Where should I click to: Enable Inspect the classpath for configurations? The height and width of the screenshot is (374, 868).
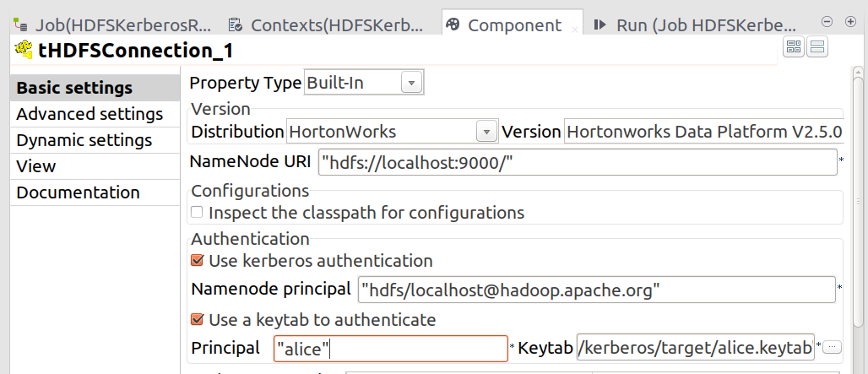pos(197,213)
